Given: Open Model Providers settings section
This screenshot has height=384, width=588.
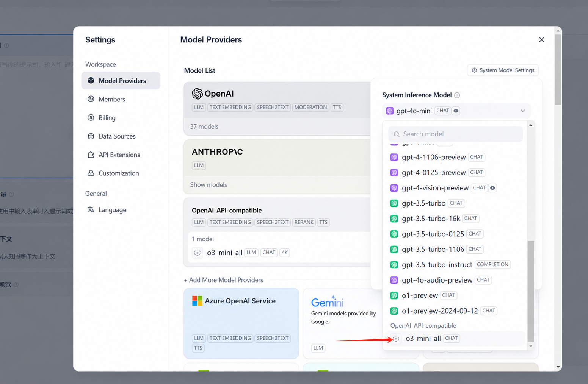Looking at the screenshot, I should 121,80.
